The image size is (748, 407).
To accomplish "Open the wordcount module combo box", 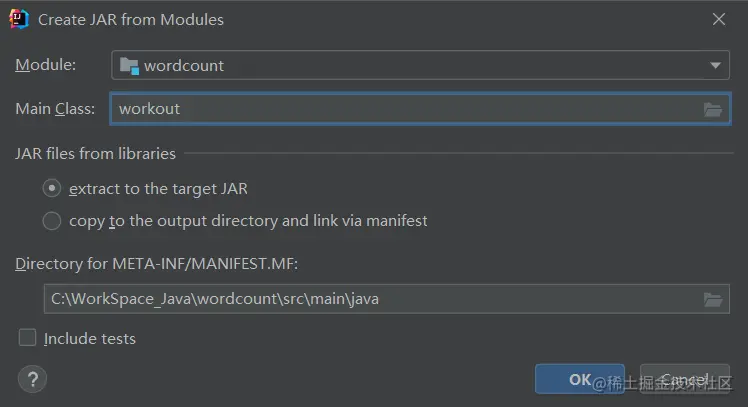I will (420, 65).
